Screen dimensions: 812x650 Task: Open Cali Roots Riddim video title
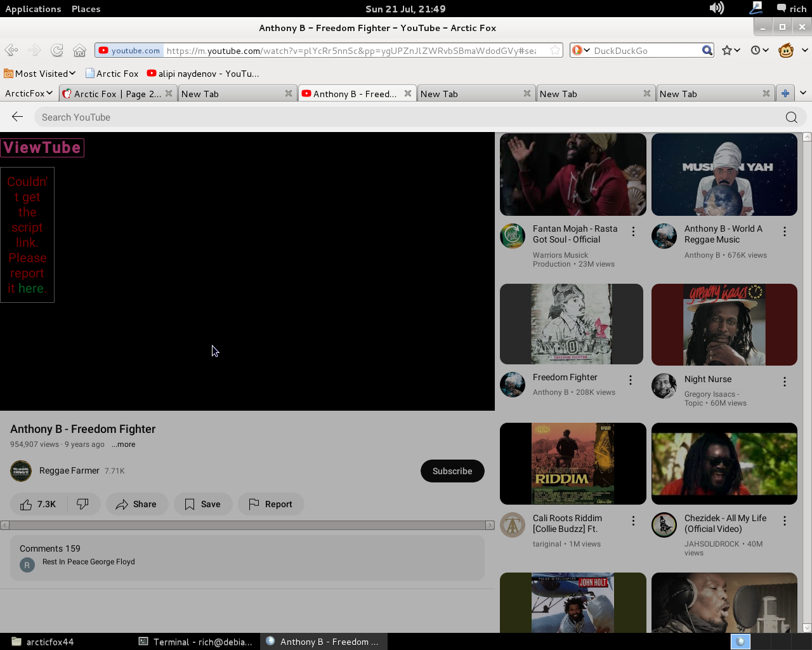[x=567, y=523]
